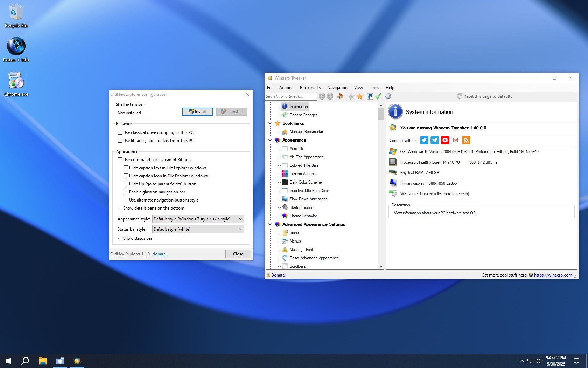The image size is (588, 368).
Task: Check Use command bar instead of Ribbon
Action: coord(120,160)
